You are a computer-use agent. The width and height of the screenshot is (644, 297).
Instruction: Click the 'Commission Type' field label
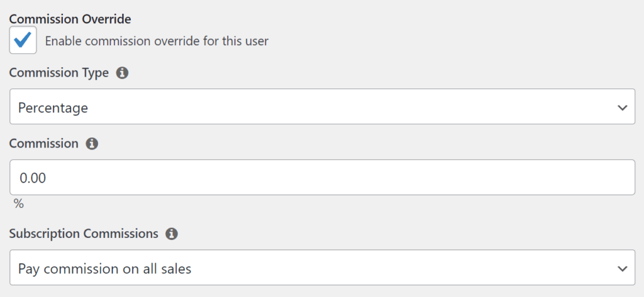click(x=59, y=73)
